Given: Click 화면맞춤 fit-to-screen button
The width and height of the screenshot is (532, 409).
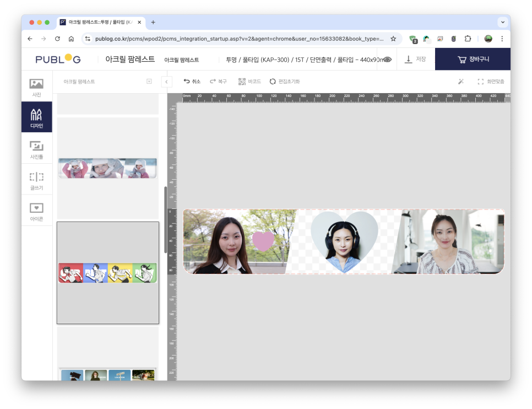Looking at the screenshot, I should point(491,82).
